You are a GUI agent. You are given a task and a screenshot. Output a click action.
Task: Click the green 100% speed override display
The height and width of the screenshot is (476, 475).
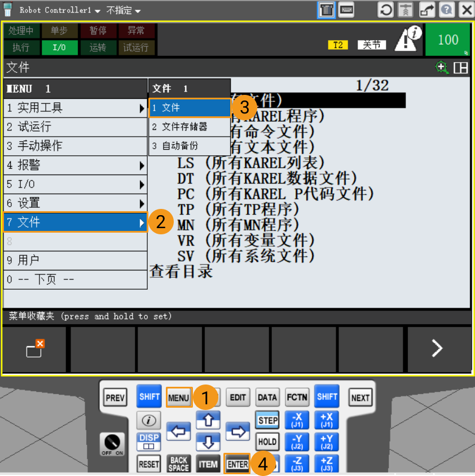(x=448, y=40)
